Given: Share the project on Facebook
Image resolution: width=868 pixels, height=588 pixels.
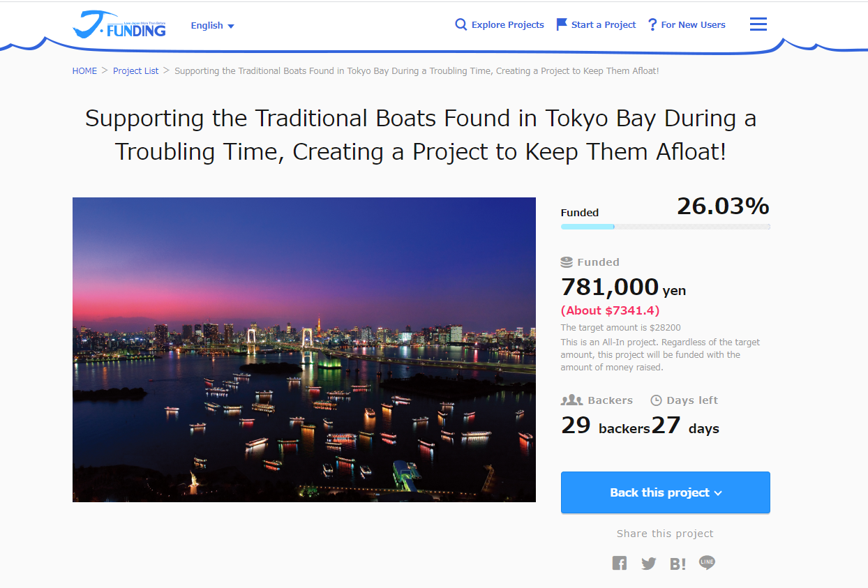Looking at the screenshot, I should (620, 563).
